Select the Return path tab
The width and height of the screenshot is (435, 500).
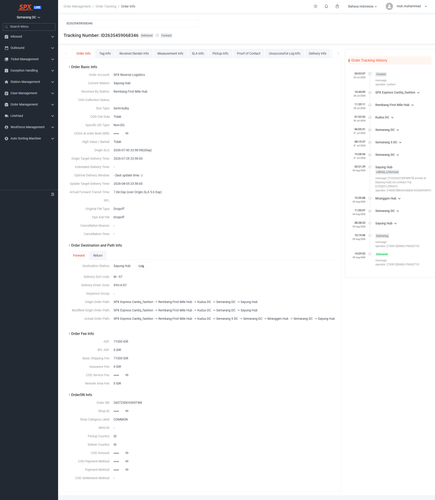(x=98, y=255)
